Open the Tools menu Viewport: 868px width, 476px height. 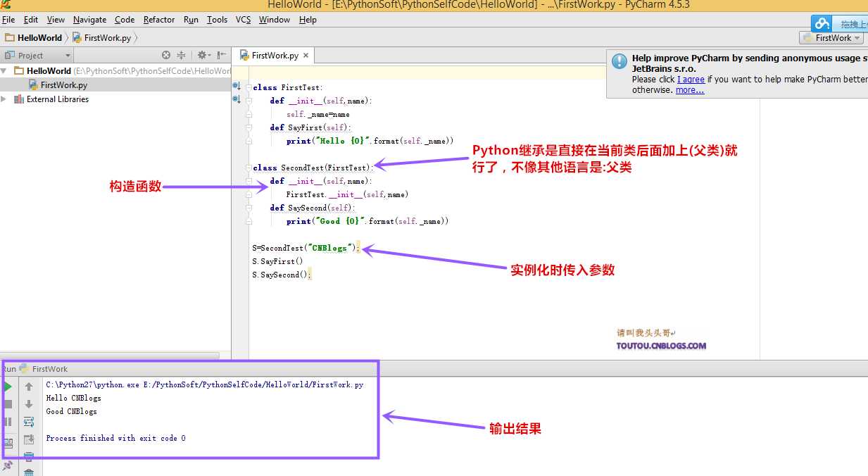coord(217,20)
